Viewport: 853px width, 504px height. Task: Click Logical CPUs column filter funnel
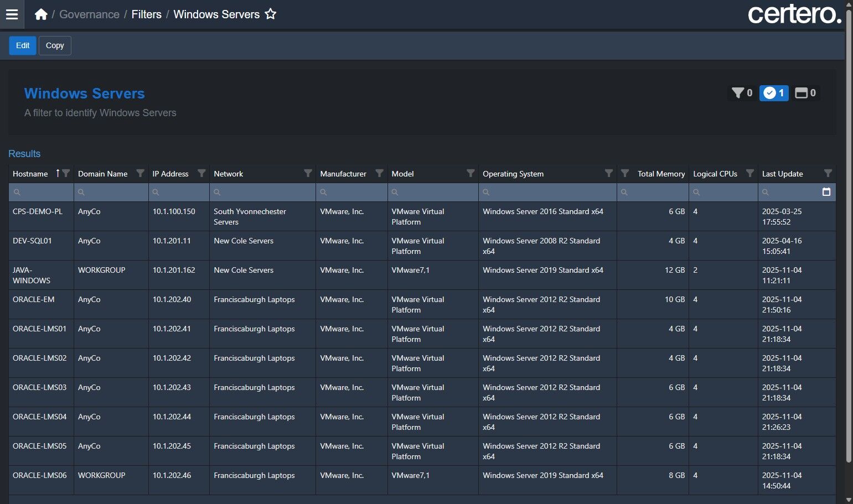749,174
